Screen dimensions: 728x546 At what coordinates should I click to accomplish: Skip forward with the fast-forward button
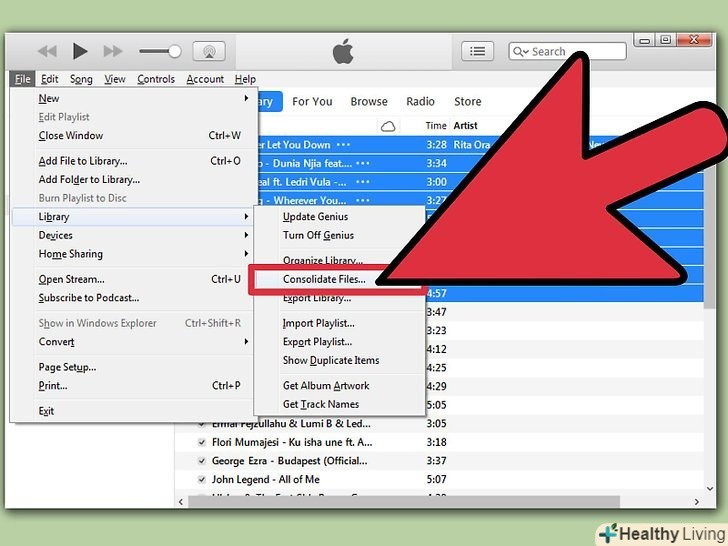(113, 51)
